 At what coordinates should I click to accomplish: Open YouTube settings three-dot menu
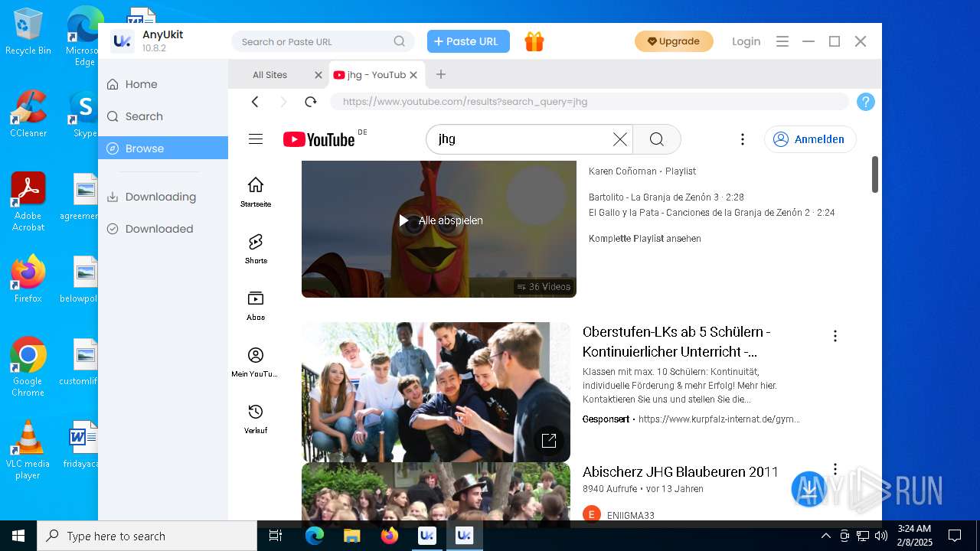[742, 139]
